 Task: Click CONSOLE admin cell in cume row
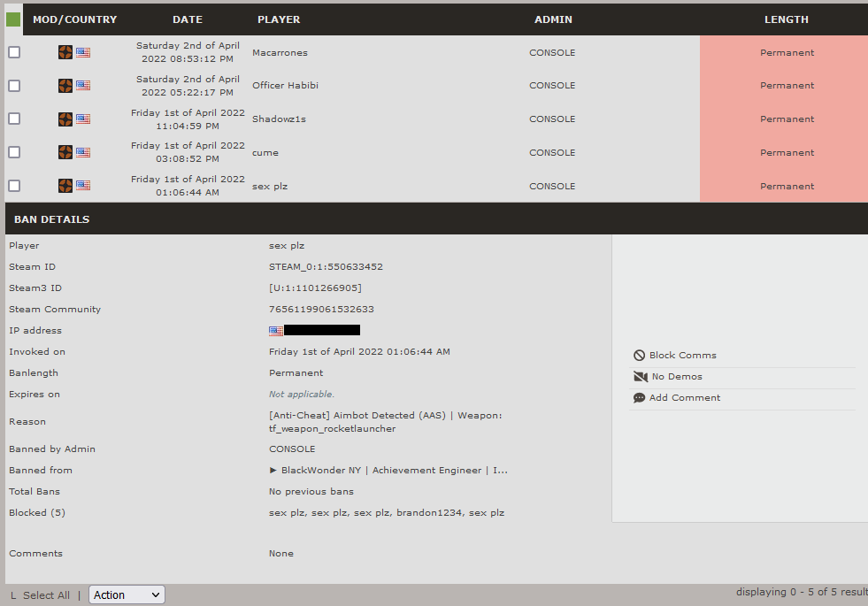552,153
